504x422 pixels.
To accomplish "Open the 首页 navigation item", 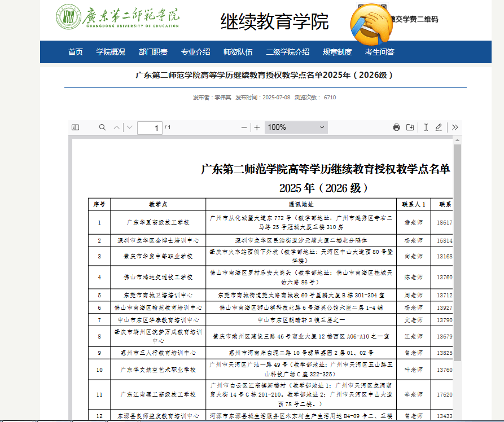I will click(76, 52).
